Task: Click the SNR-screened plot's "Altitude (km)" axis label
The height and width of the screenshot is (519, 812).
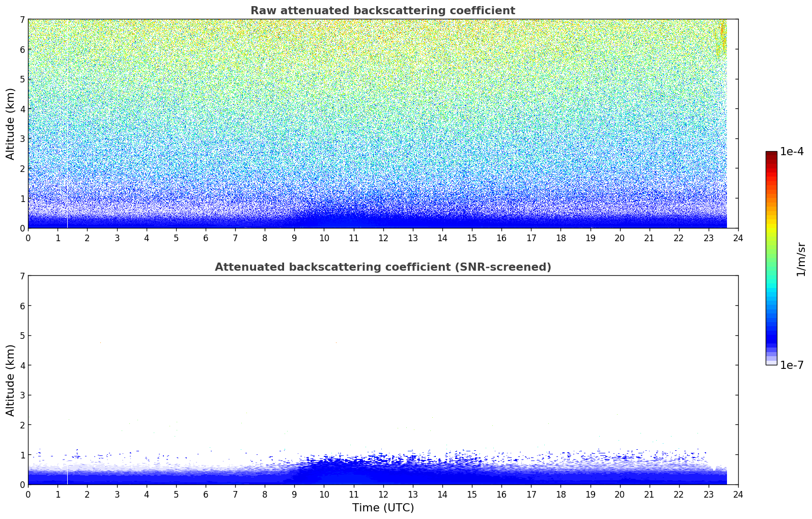Action: [x=11, y=380]
